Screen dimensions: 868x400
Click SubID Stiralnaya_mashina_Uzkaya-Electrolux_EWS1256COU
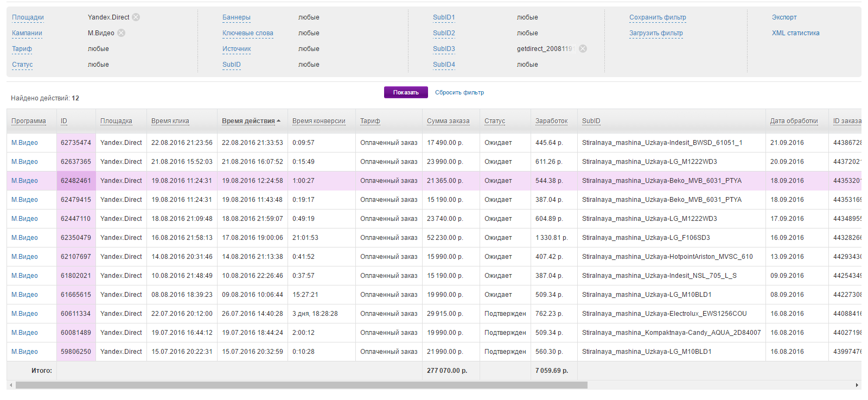point(665,314)
